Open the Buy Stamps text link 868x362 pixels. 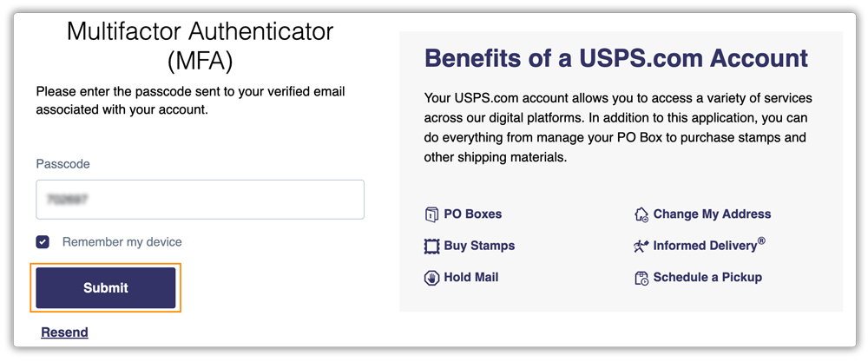pyautogui.click(x=479, y=247)
